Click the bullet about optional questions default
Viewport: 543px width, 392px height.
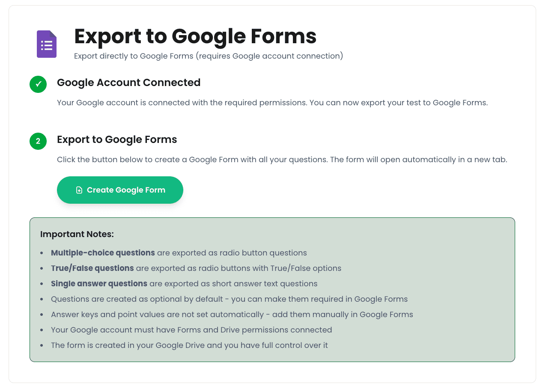(229, 299)
